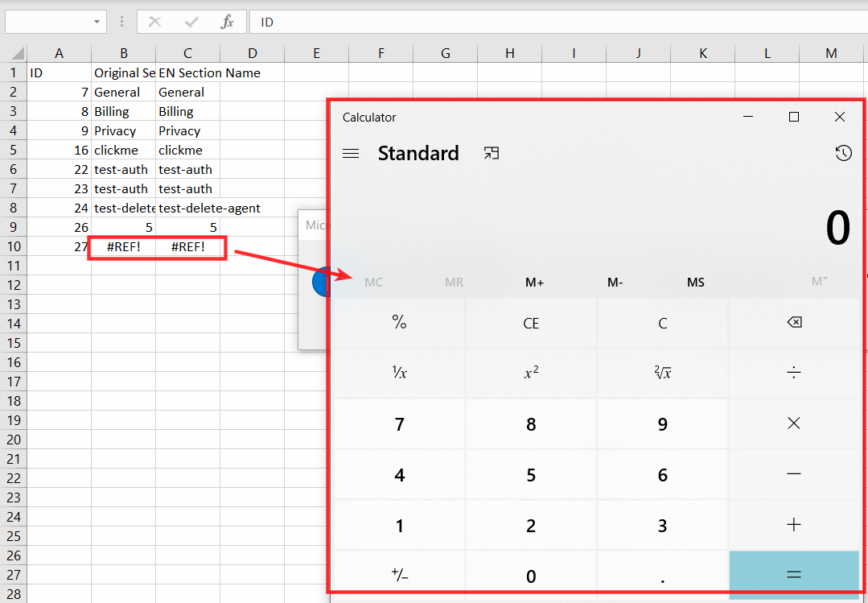Click the M+ memory add button

coord(535,282)
